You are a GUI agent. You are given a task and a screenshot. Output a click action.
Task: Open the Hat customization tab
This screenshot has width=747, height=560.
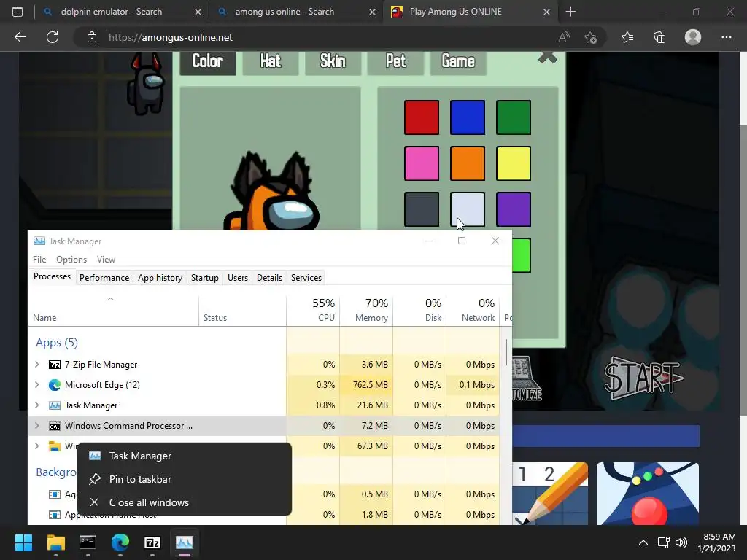tap(270, 62)
